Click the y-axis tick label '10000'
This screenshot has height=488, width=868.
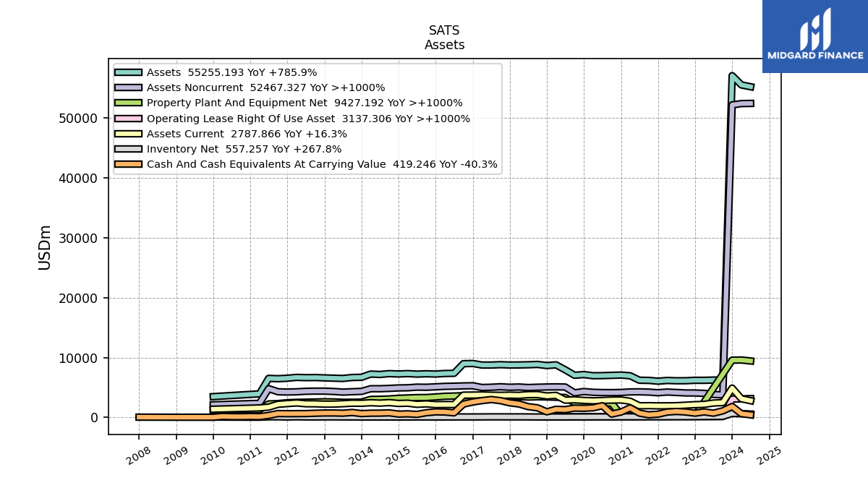(x=79, y=359)
